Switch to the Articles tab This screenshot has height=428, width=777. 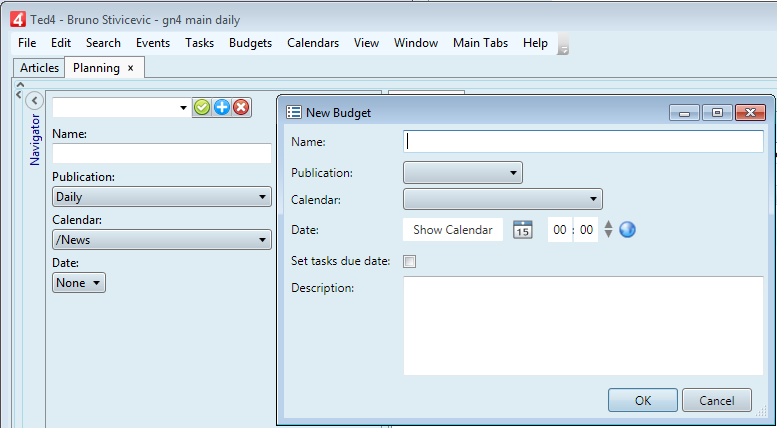coord(39,68)
